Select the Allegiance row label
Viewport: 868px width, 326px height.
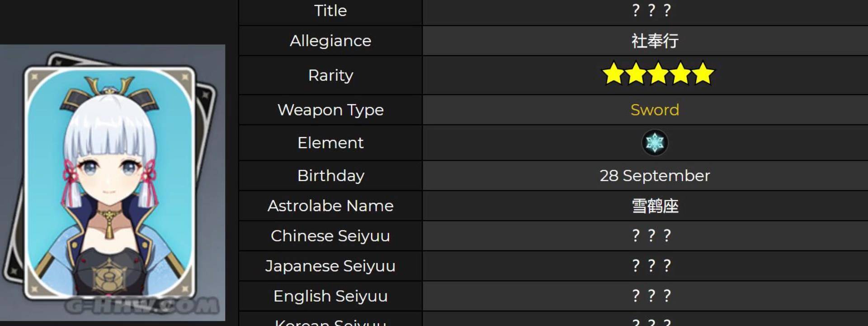[330, 41]
